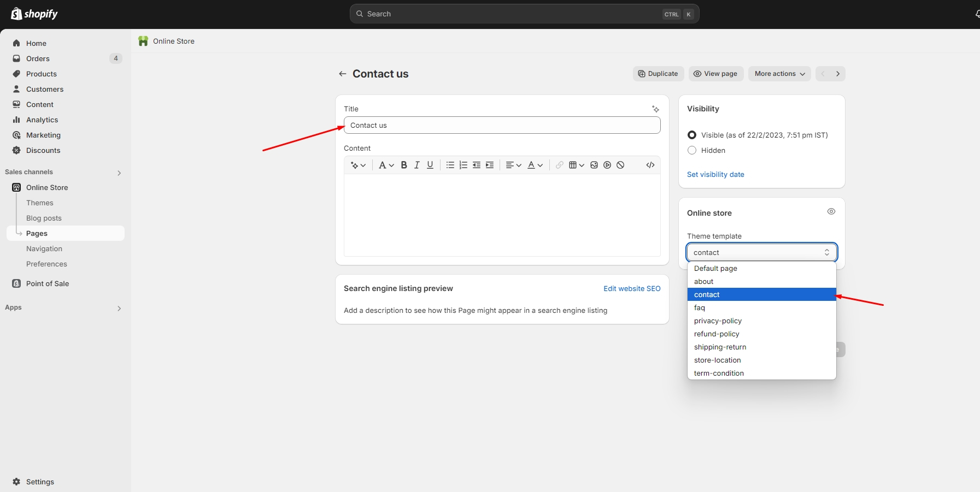Expand the Sales channels section
The image size is (980, 492).
[119, 173]
